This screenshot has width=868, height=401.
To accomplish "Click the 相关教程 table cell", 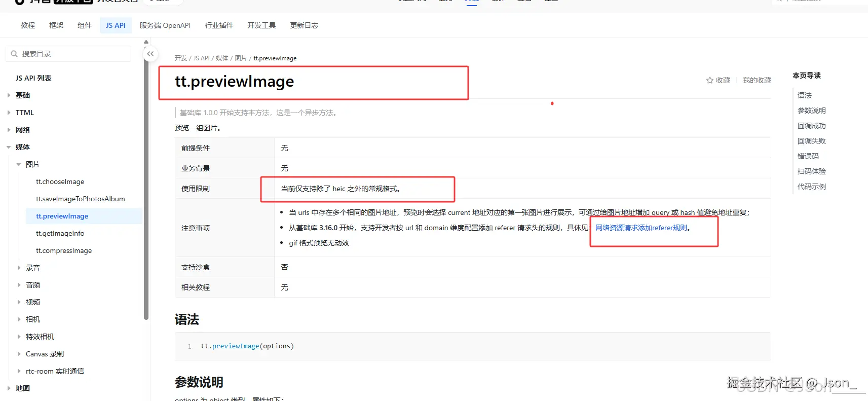I will 224,287.
